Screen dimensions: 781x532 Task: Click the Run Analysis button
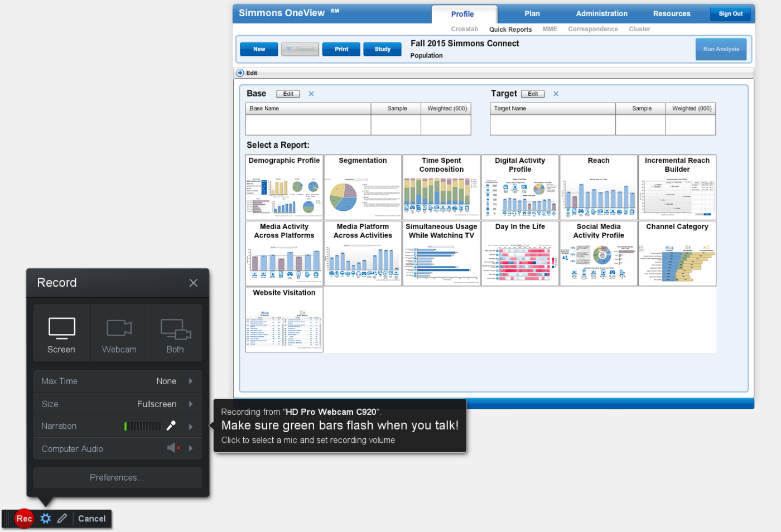720,49
